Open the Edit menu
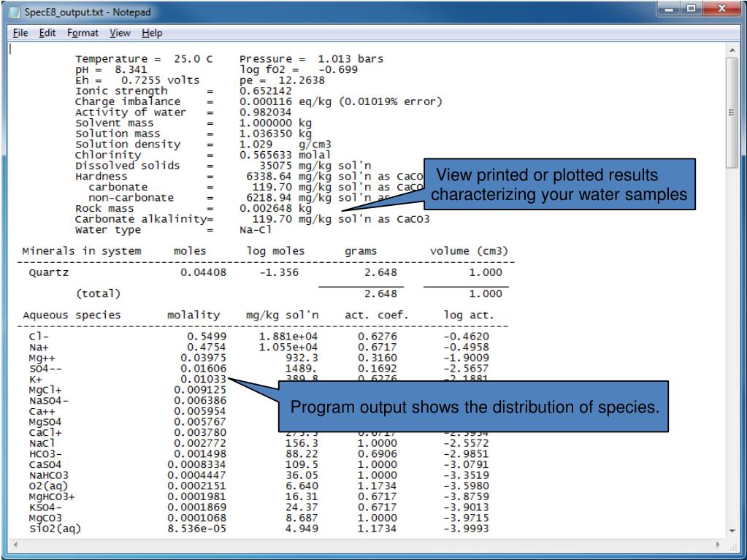This screenshot has height=560, width=747. tap(31, 34)
